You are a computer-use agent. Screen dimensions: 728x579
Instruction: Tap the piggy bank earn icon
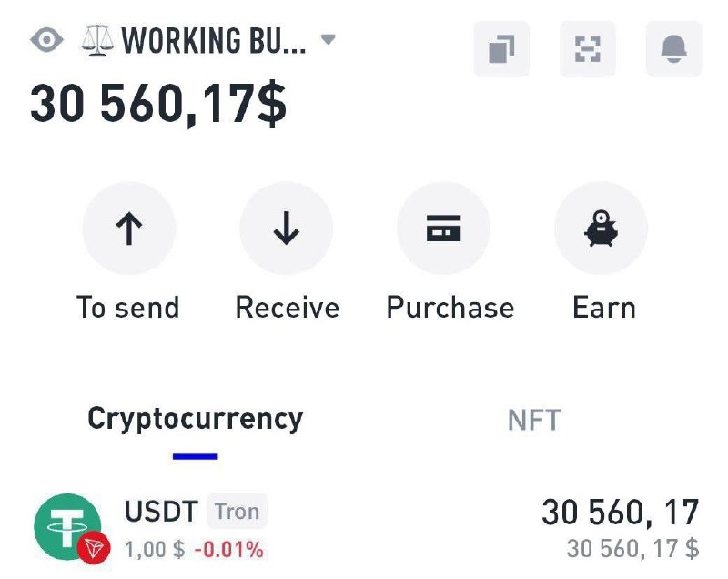click(602, 229)
